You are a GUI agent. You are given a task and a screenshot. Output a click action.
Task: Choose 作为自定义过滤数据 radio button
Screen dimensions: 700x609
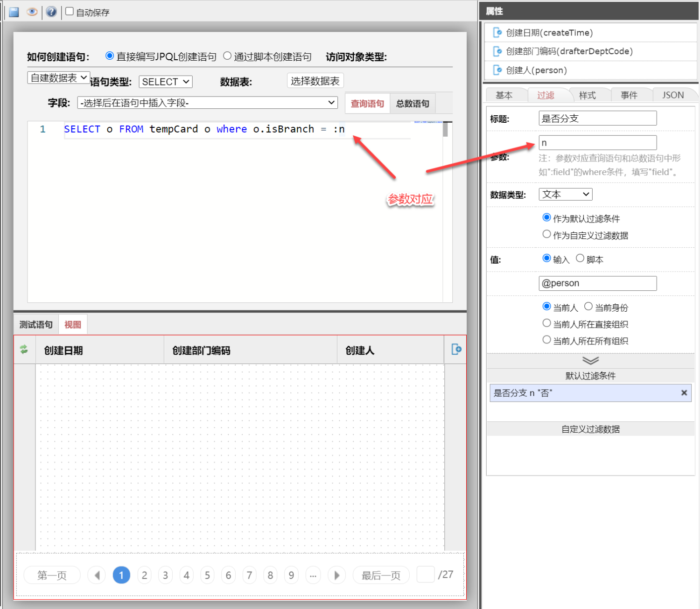coord(546,234)
